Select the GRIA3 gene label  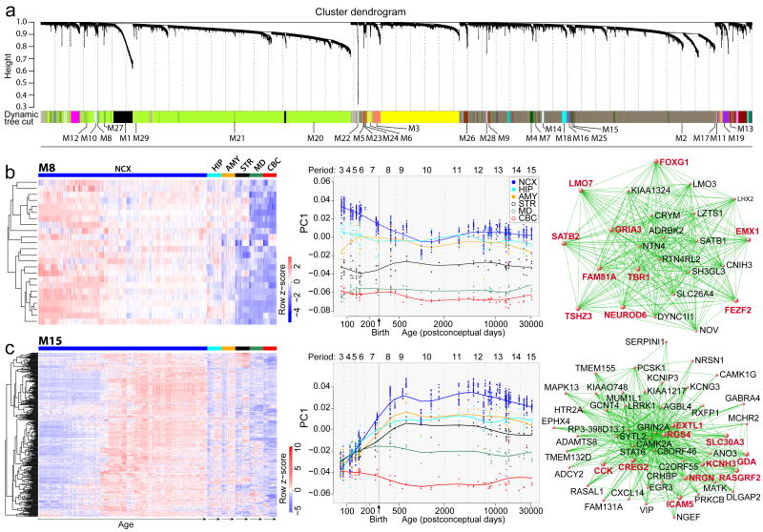[x=628, y=230]
